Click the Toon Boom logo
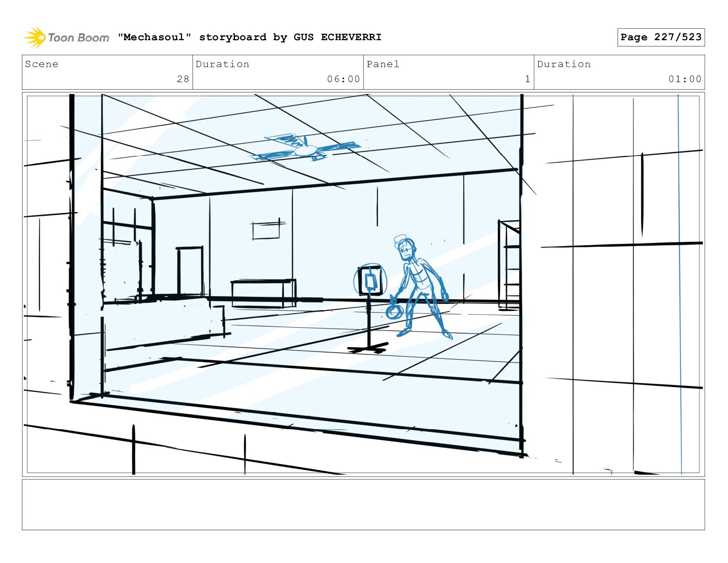 [x=66, y=38]
